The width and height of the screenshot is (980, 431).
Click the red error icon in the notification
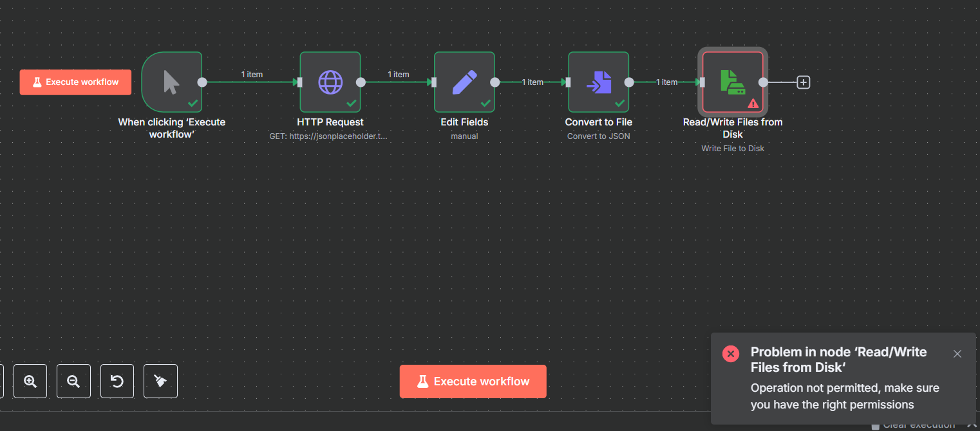[x=731, y=354]
